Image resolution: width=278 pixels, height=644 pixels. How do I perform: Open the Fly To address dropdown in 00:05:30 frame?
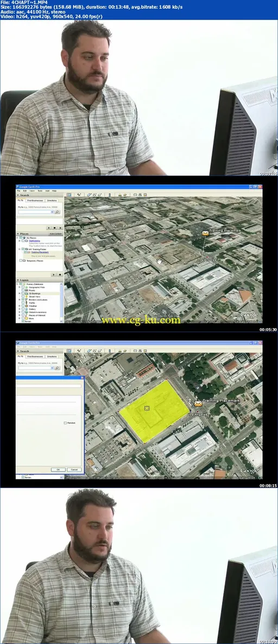coord(52,212)
